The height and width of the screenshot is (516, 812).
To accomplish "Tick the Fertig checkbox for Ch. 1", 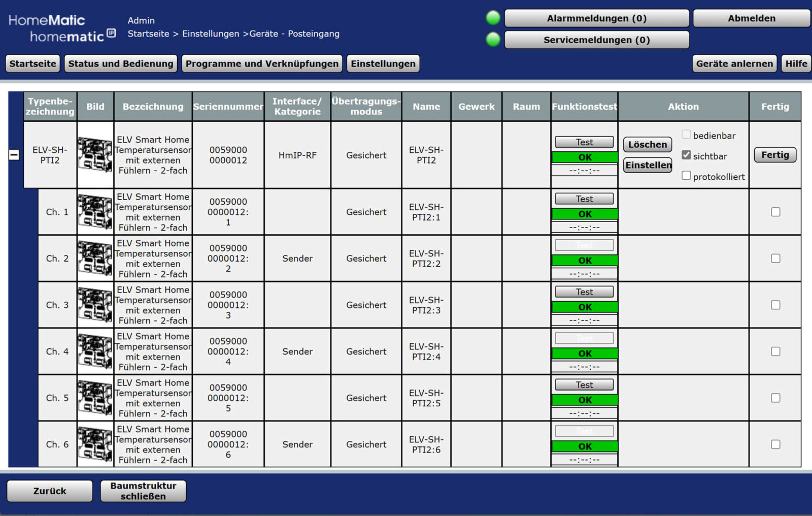I will [775, 212].
